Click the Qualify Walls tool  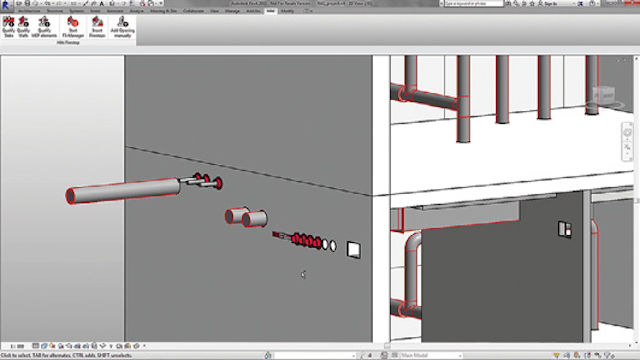[23, 27]
